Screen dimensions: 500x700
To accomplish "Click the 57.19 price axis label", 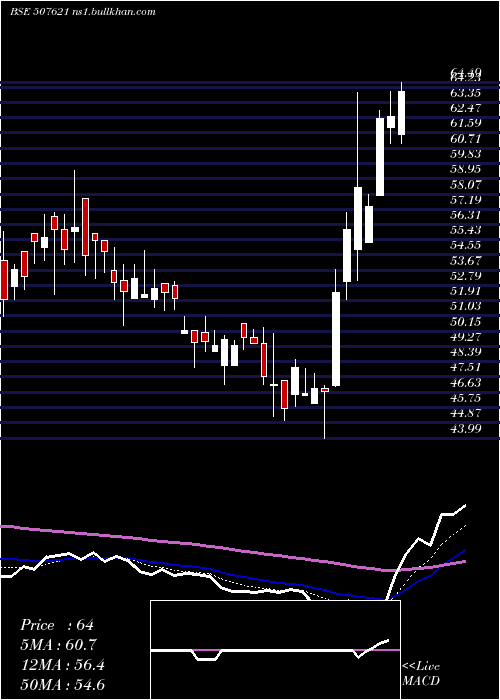I will tap(465, 200).
